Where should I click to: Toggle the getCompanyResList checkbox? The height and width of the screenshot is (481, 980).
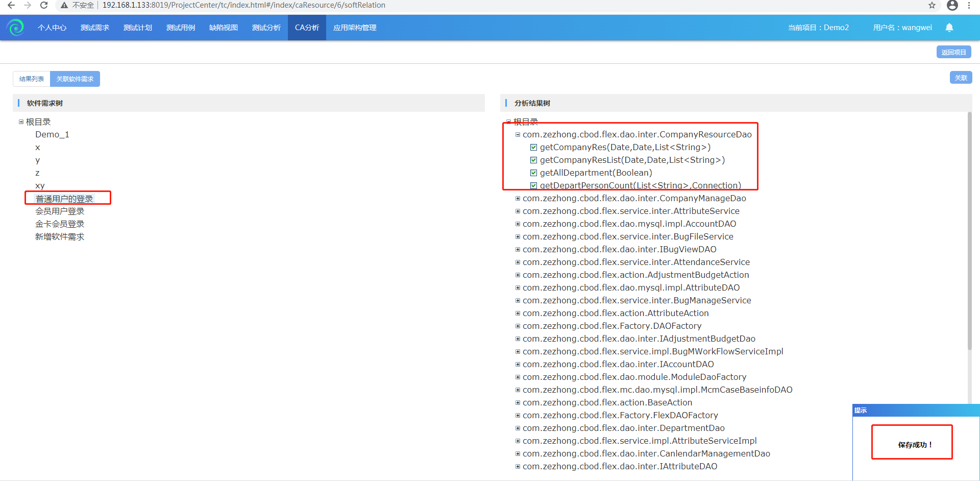click(533, 160)
